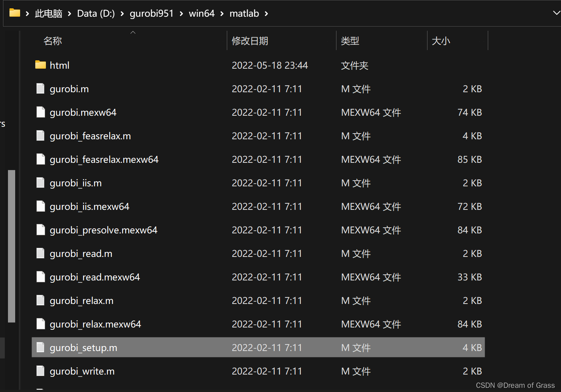
Task: Click the gurobi_relax.m file icon
Action: [x=41, y=300]
